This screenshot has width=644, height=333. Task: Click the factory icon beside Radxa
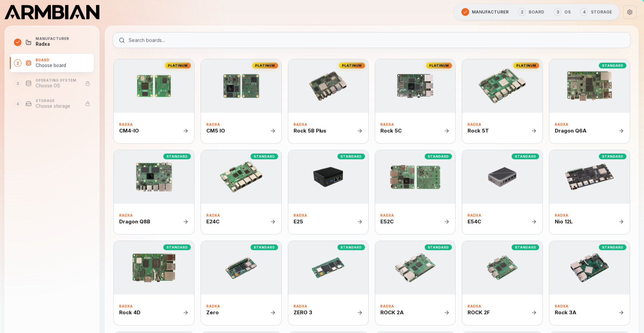[29, 42]
